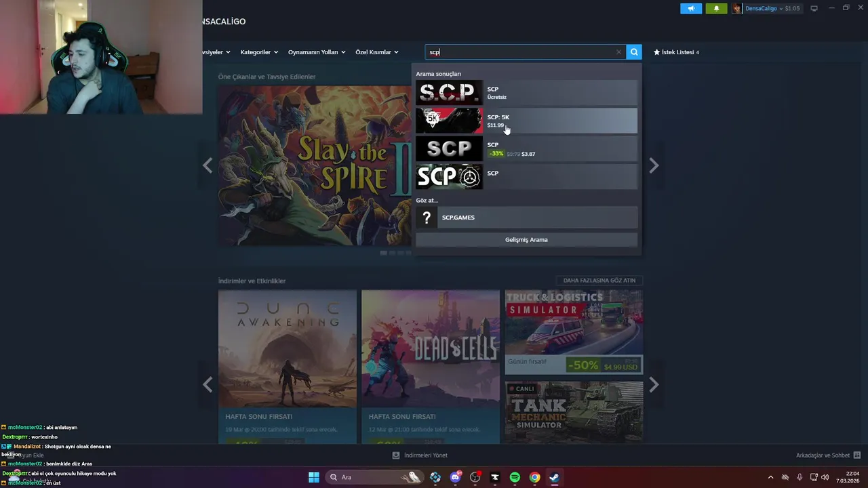The height and width of the screenshot is (488, 868).
Task: Open blue diamond app on taskbar
Action: (435, 477)
